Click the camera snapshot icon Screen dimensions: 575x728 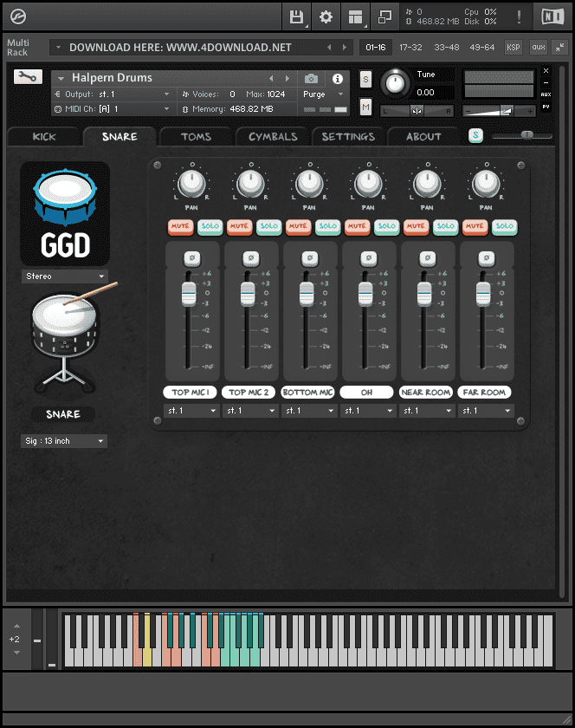pos(311,79)
